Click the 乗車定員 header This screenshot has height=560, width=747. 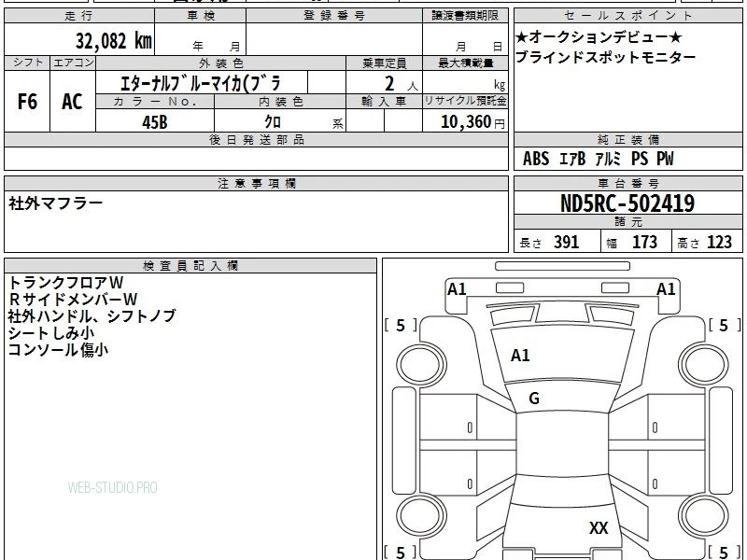tap(384, 63)
